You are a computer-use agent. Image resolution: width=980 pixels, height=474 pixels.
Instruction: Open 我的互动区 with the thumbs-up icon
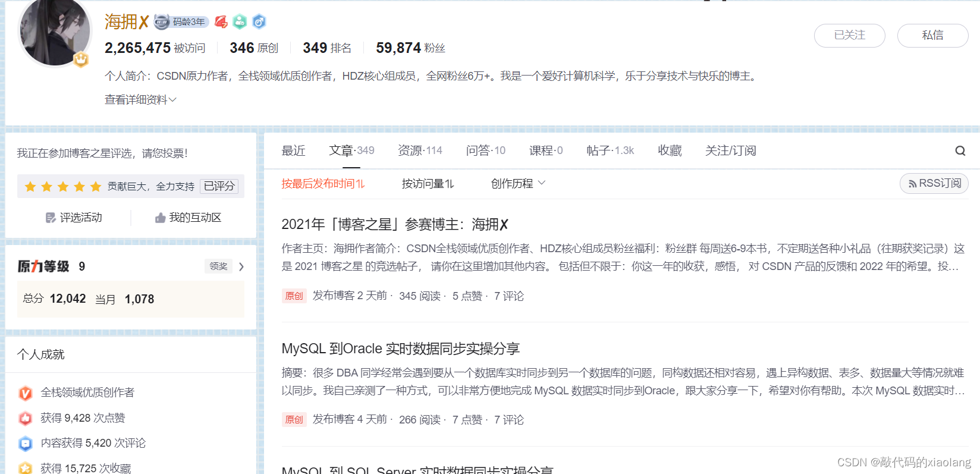pyautogui.click(x=188, y=218)
